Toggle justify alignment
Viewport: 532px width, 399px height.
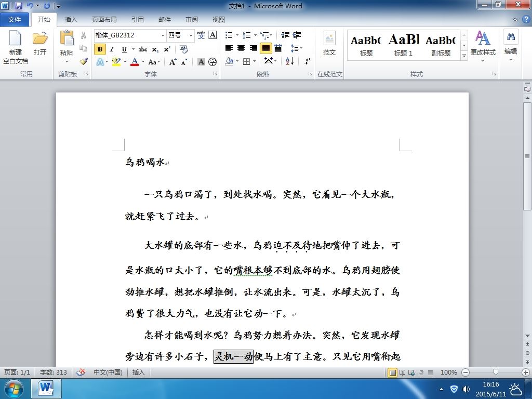(265, 48)
